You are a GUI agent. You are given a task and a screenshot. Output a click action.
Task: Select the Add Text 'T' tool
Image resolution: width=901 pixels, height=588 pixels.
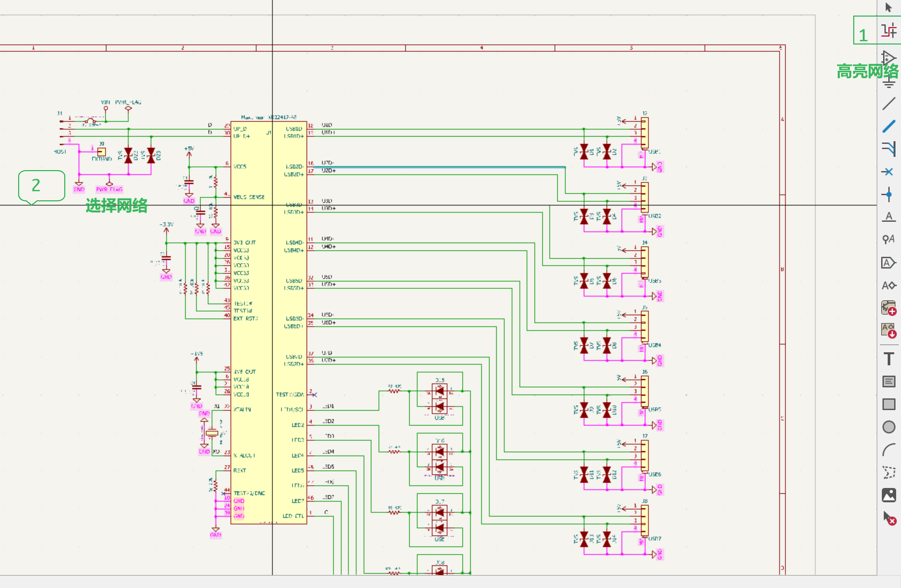tap(889, 358)
